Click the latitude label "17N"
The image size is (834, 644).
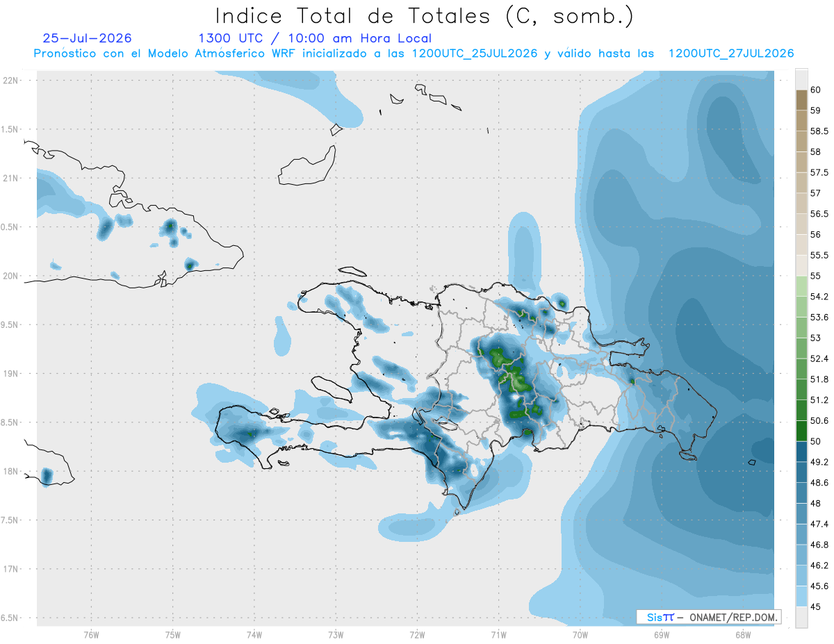pyautogui.click(x=11, y=569)
